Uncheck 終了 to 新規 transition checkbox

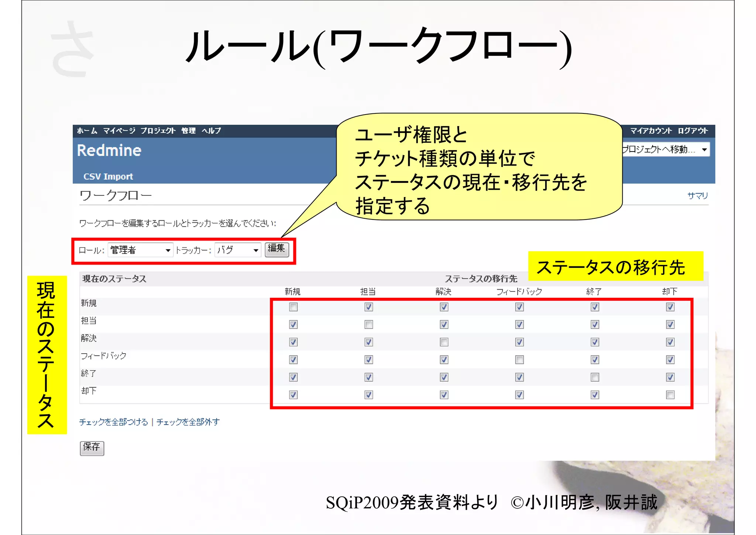pyautogui.click(x=293, y=377)
